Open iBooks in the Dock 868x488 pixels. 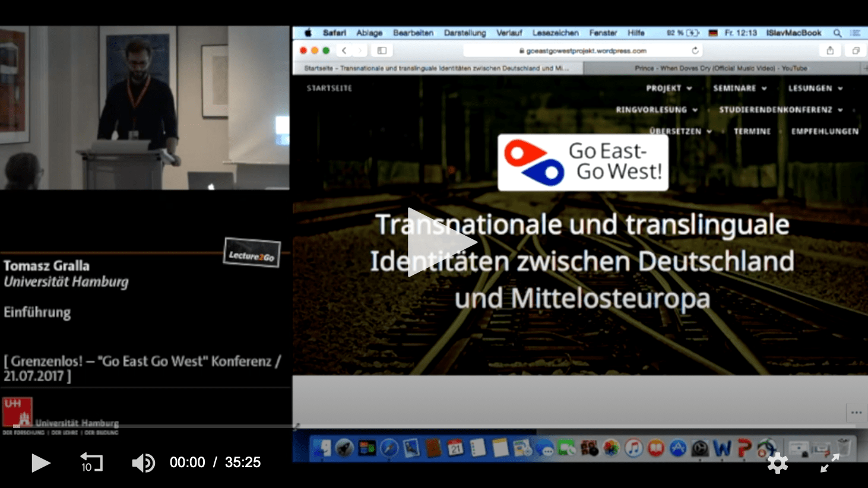pyautogui.click(x=655, y=447)
